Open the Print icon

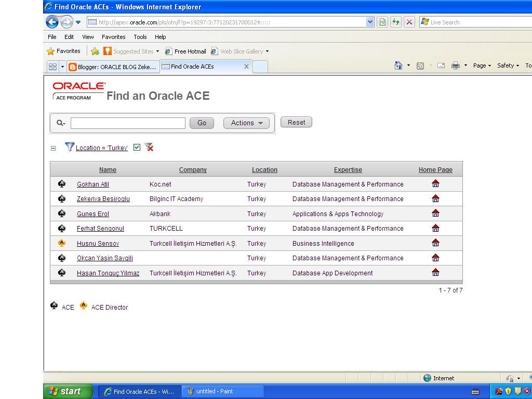pyautogui.click(x=455, y=65)
